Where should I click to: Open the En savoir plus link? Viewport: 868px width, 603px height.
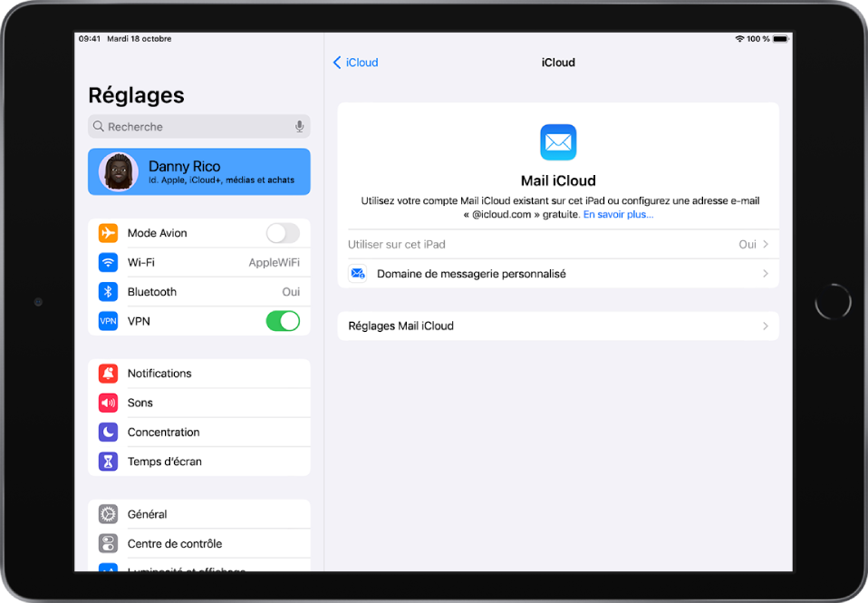pos(618,215)
